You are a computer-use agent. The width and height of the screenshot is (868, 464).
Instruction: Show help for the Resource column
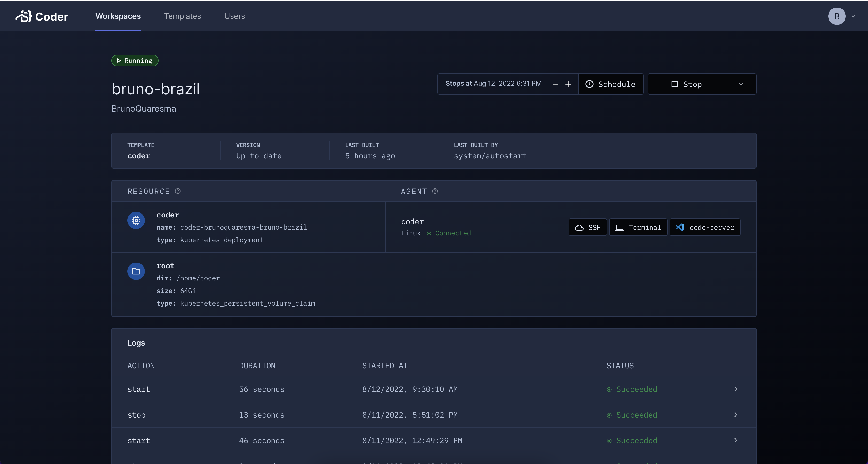tap(178, 191)
